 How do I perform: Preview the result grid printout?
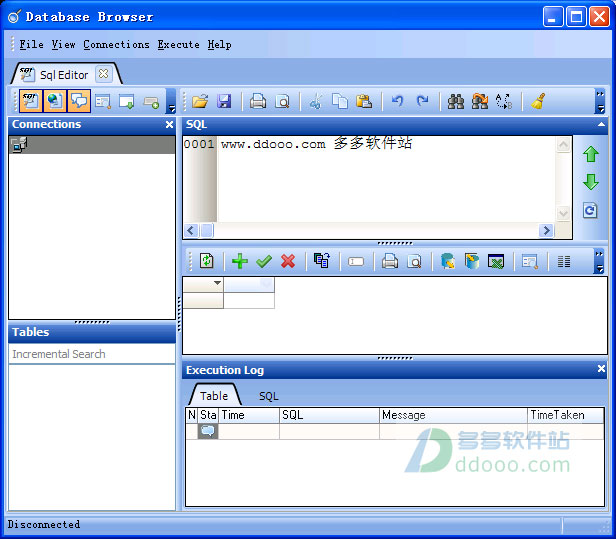pyautogui.click(x=414, y=261)
